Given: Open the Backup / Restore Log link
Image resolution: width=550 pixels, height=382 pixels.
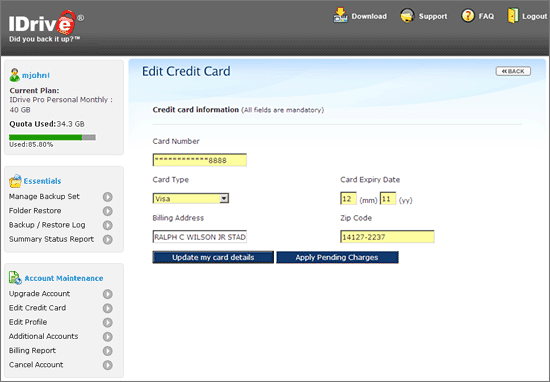Looking at the screenshot, I should point(47,225).
